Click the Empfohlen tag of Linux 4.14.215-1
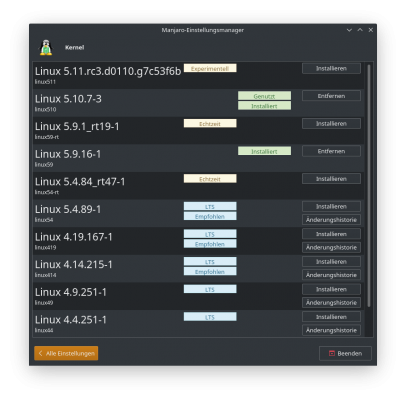The image size is (406, 400). coord(210,272)
